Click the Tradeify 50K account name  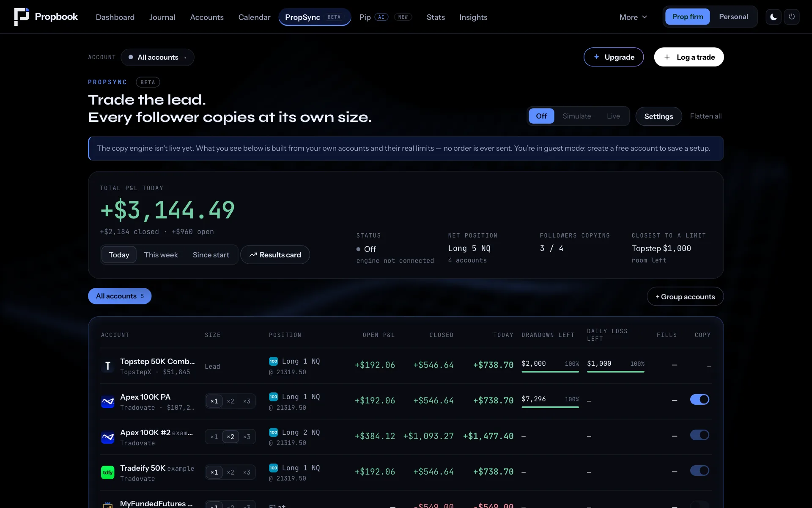(143, 468)
